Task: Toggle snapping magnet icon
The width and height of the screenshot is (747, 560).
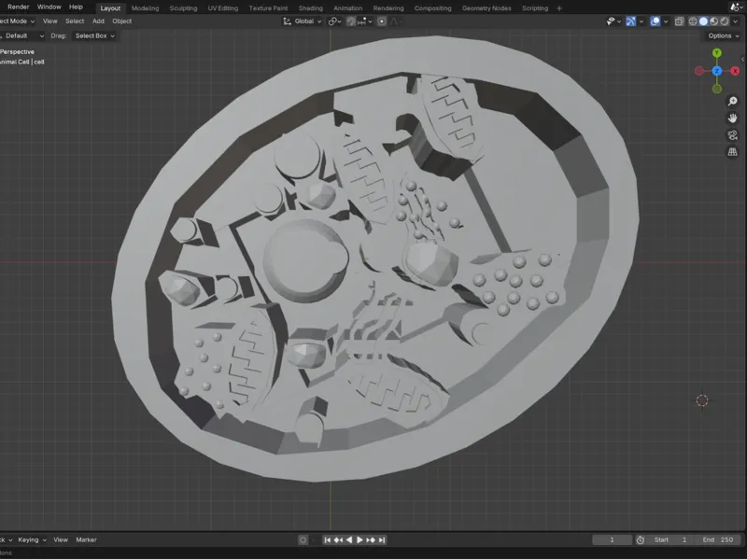Action: [351, 21]
